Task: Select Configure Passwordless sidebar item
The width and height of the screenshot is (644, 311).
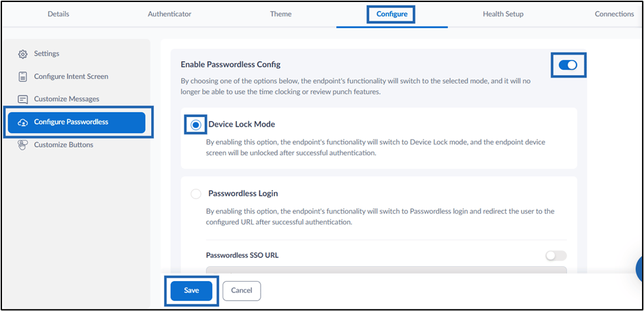Action: [76, 122]
